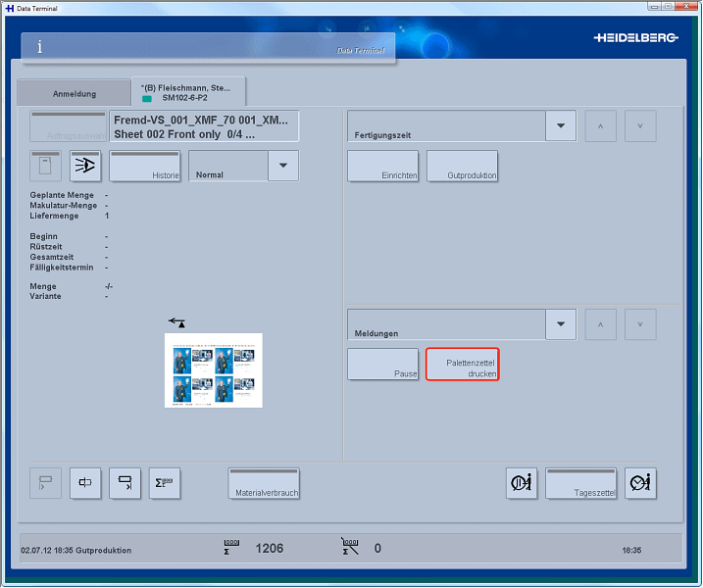Click the sheet preview thumbnail
The height and width of the screenshot is (588, 703).
tap(214, 369)
